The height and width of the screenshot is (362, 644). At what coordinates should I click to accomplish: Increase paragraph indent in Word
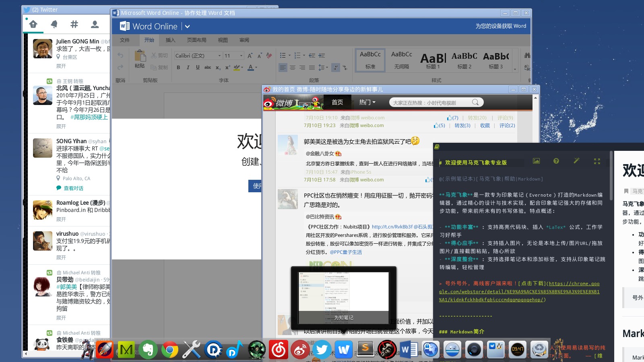(x=322, y=56)
